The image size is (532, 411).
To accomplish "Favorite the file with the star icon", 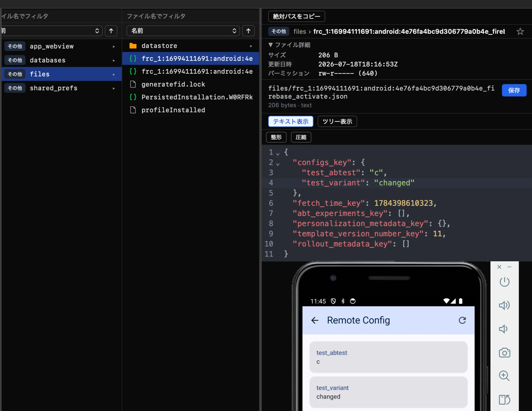I will point(520,31).
